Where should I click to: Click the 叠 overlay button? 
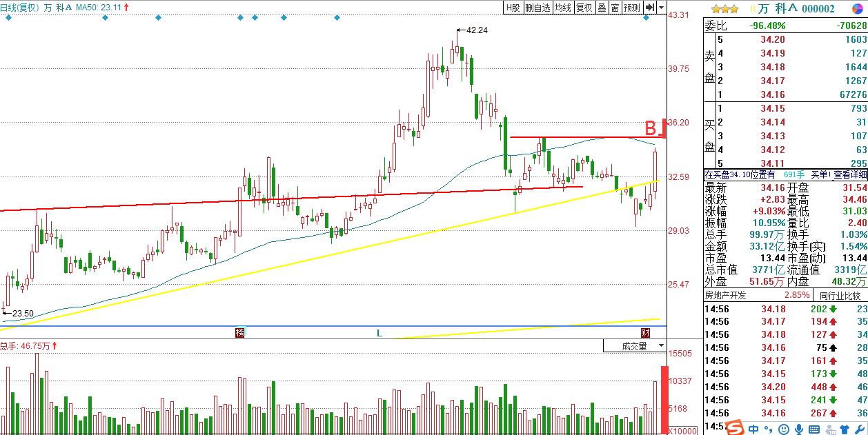click(x=602, y=8)
